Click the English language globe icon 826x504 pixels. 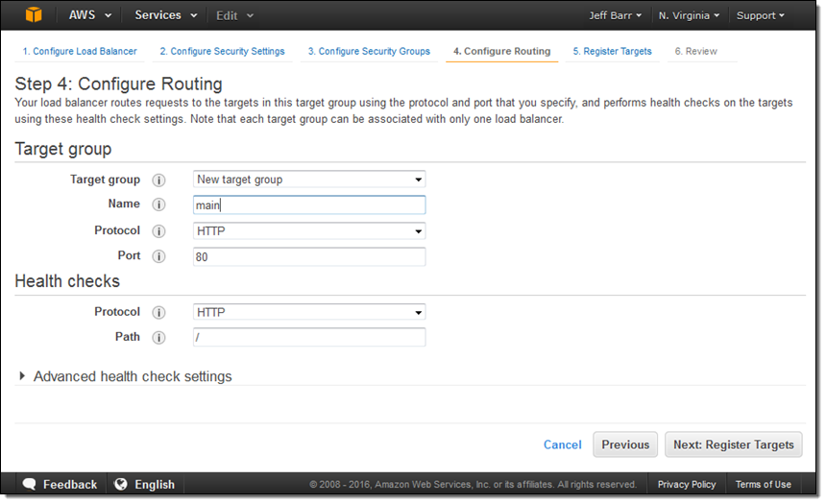[x=121, y=485]
